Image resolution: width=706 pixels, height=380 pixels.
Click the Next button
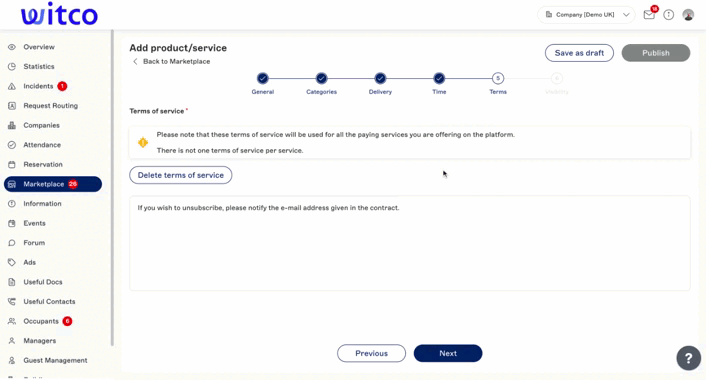pyautogui.click(x=448, y=353)
